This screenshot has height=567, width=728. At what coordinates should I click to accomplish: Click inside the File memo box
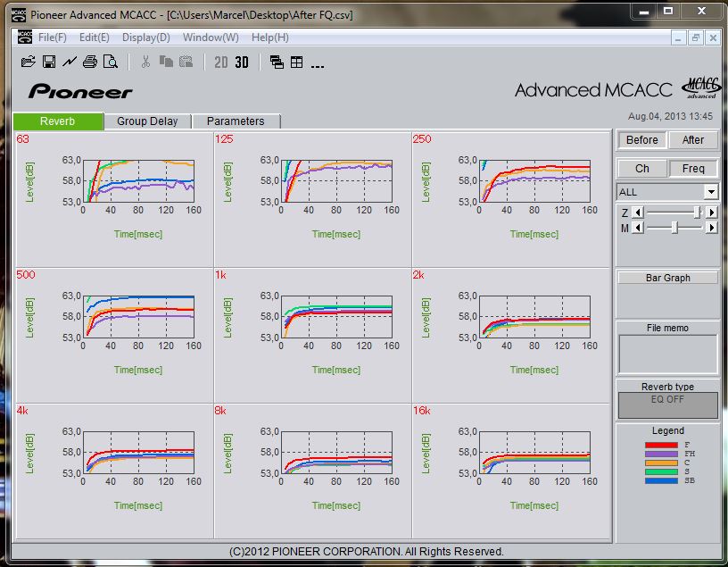tap(668, 354)
